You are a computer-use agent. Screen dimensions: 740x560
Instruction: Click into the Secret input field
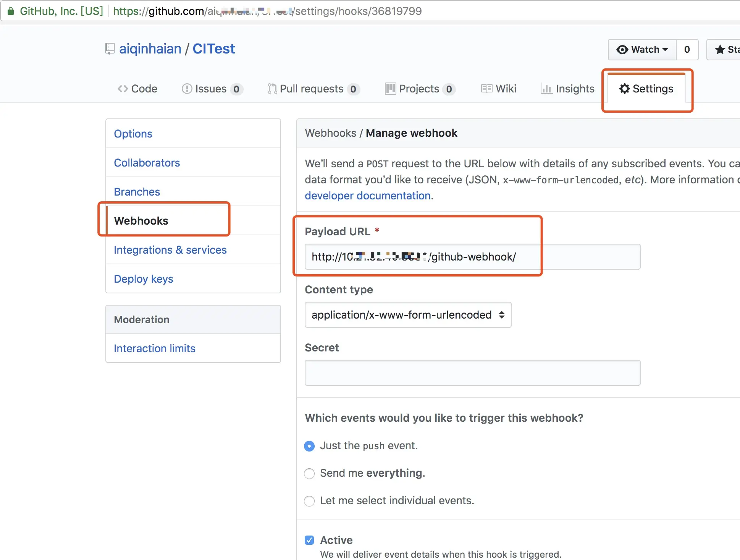pyautogui.click(x=472, y=373)
